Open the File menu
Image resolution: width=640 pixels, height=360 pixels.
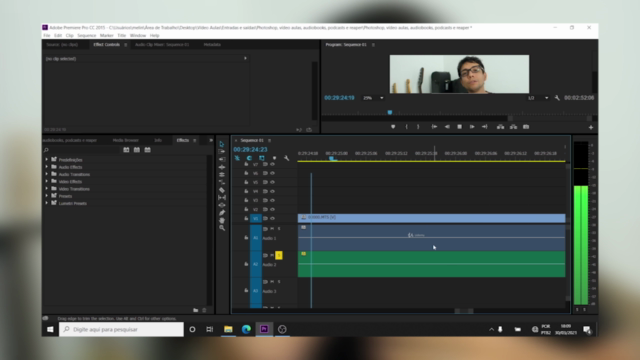[47, 36]
